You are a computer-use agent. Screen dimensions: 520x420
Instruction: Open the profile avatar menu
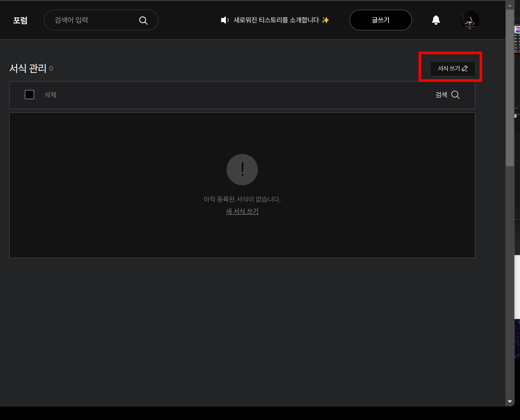470,20
